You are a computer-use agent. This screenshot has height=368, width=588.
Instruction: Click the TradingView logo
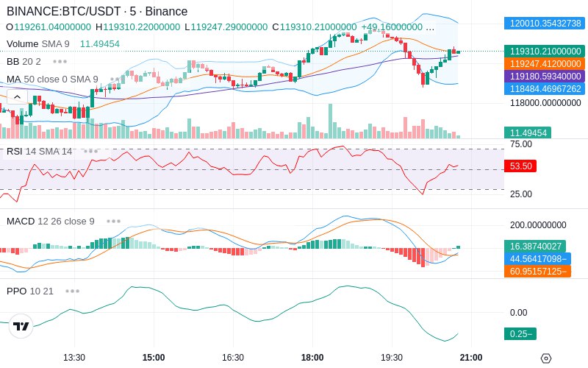coord(21,326)
